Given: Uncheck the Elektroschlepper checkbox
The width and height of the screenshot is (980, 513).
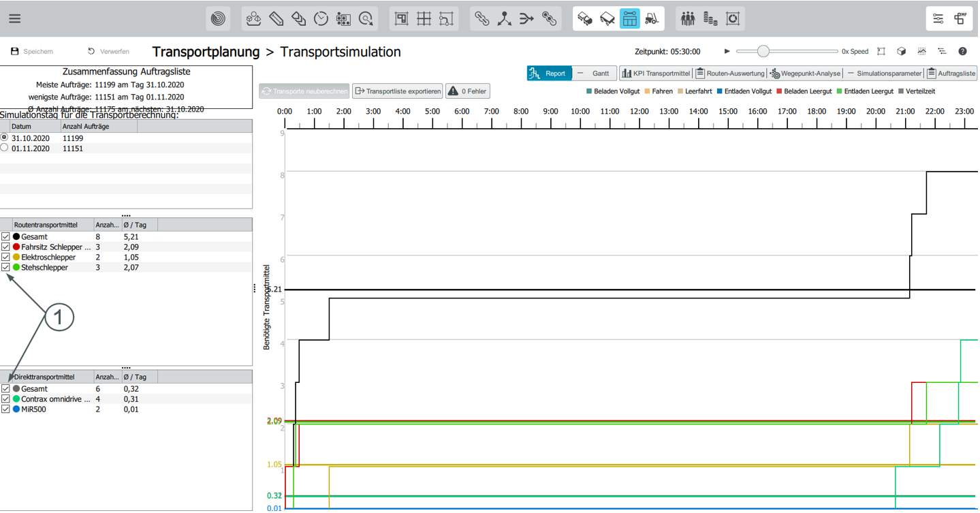Looking at the screenshot, I should click(6, 258).
